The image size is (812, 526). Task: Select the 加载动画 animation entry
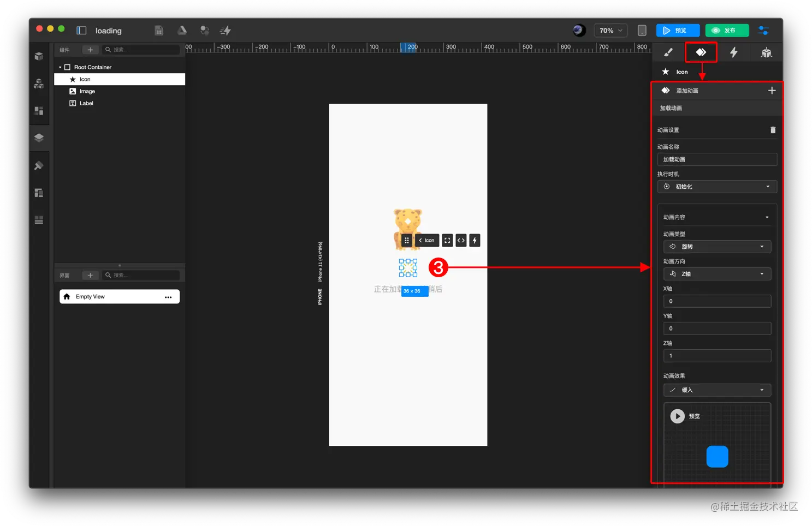(717, 108)
